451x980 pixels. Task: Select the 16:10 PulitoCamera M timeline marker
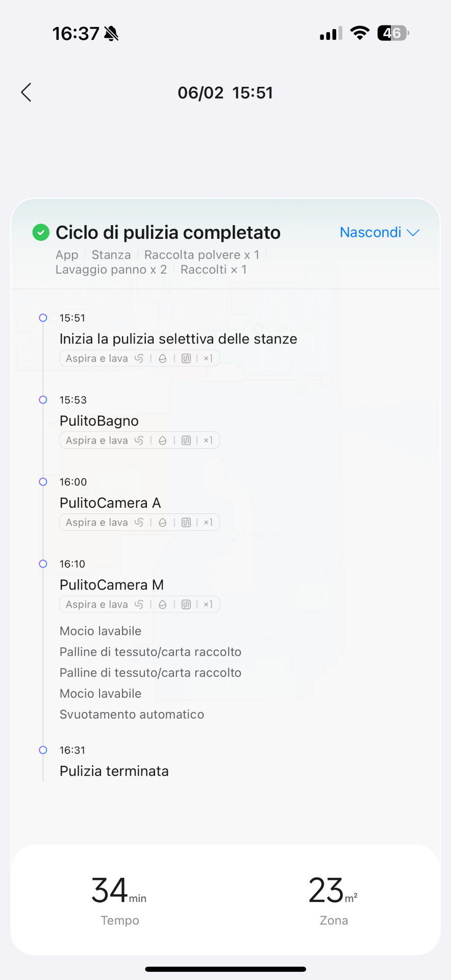click(43, 563)
